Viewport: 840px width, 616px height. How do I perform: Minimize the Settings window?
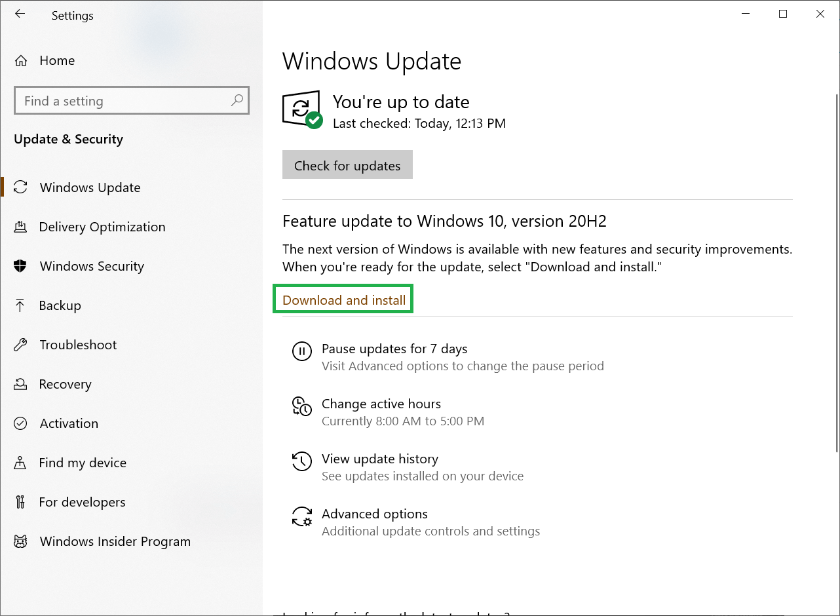pyautogui.click(x=746, y=14)
